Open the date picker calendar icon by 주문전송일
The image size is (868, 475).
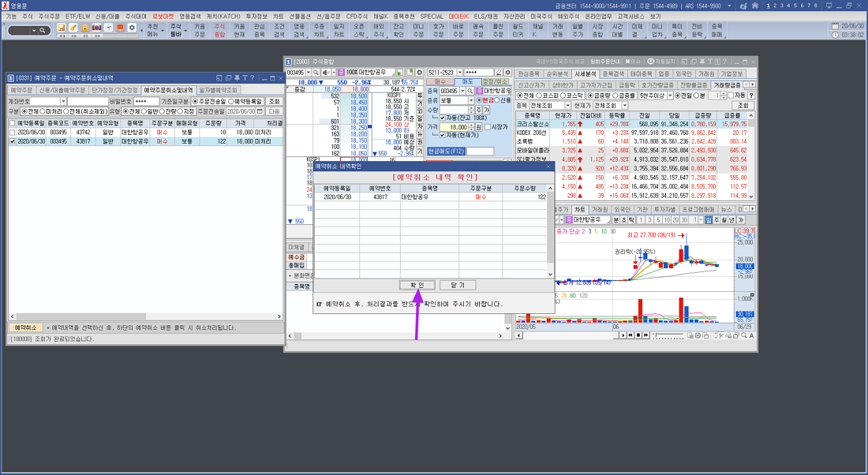260,111
